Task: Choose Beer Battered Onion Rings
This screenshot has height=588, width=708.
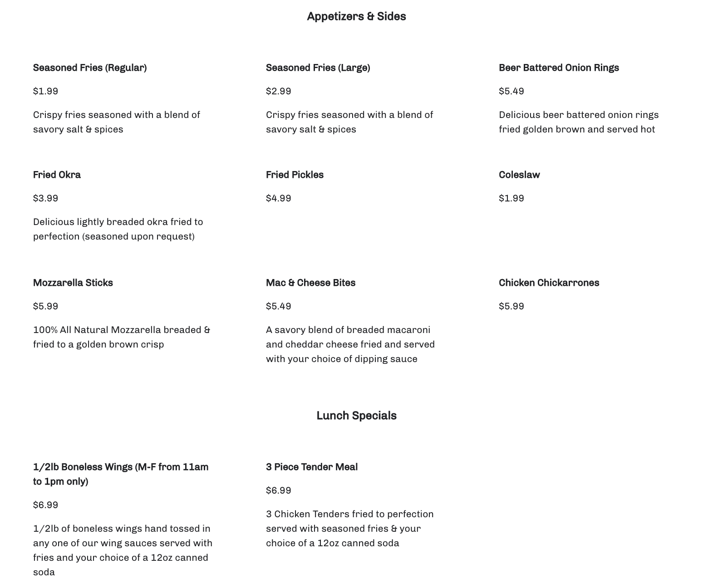Action: click(x=559, y=68)
